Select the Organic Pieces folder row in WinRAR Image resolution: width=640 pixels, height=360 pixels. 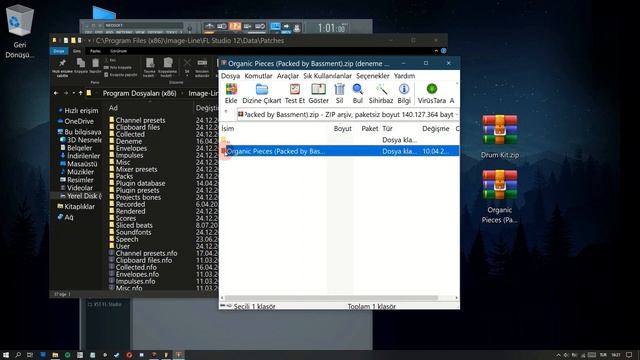pos(339,151)
